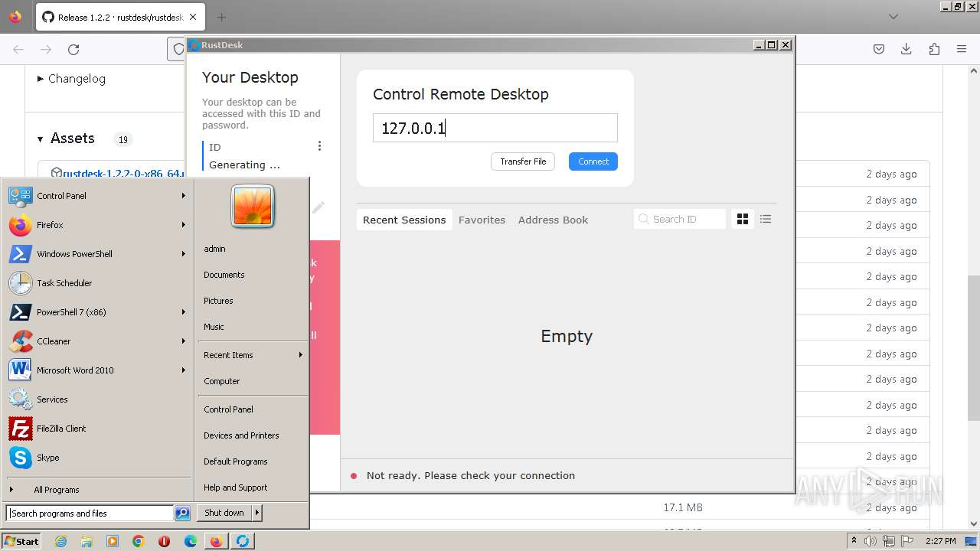Switch to grid view in RustDesk sessions
Screen dimensions: 980x551
pos(742,220)
